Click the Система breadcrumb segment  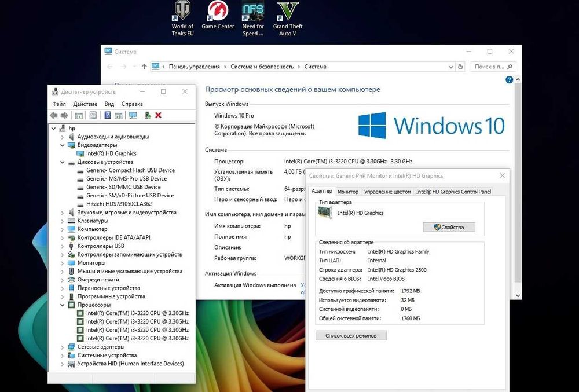(x=316, y=67)
